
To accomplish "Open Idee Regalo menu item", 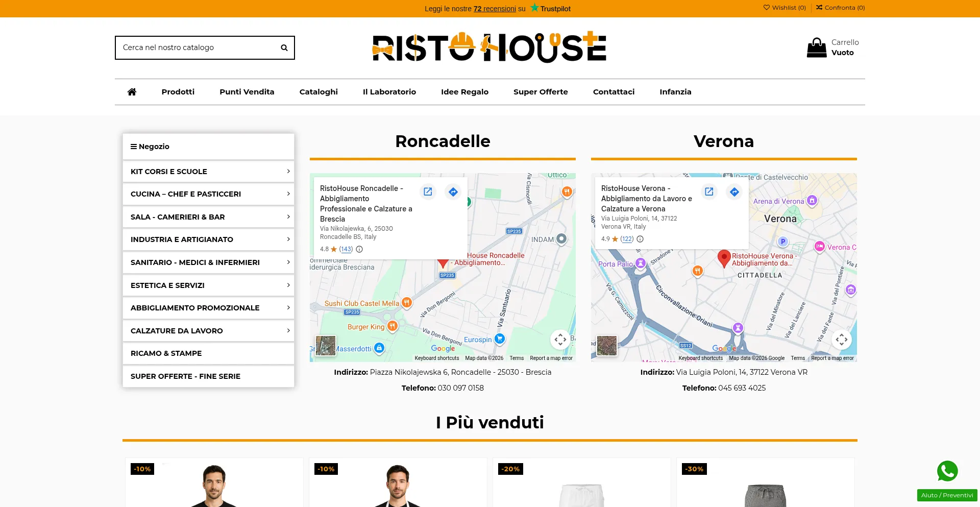I will (464, 92).
